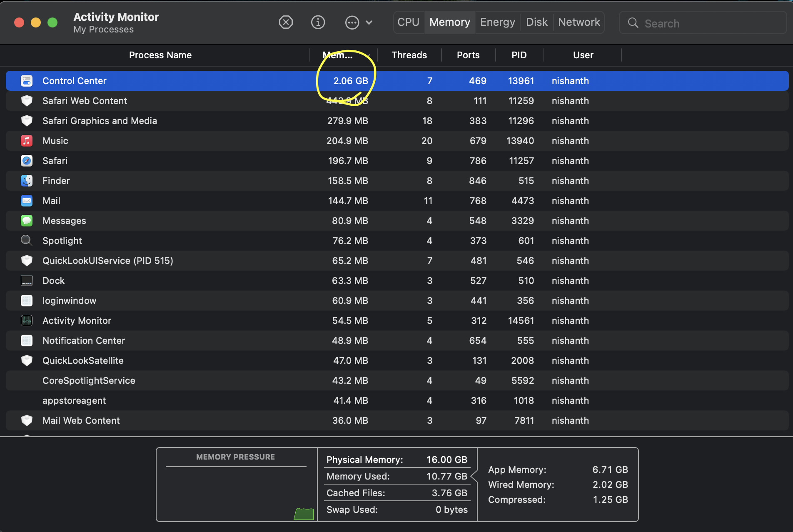Image resolution: width=793 pixels, height=532 pixels.
Task: Click the Control Center 2.06 GB value
Action: click(x=351, y=81)
